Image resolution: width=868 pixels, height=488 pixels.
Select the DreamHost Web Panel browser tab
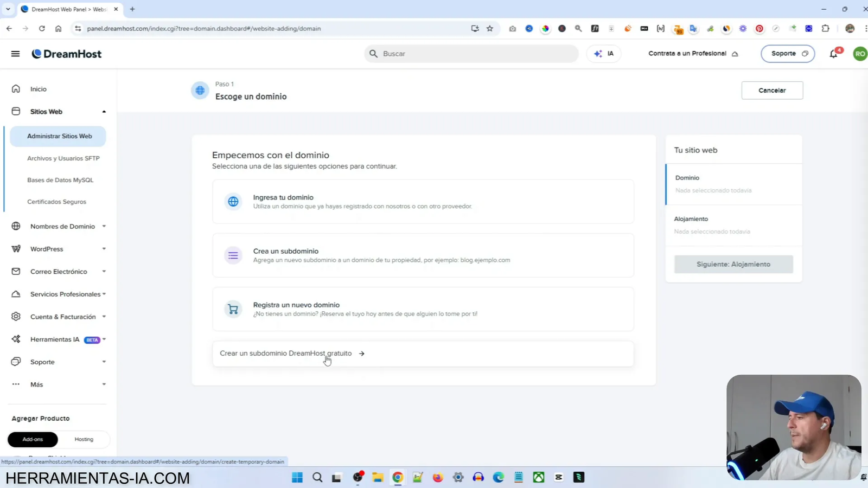coord(65,9)
